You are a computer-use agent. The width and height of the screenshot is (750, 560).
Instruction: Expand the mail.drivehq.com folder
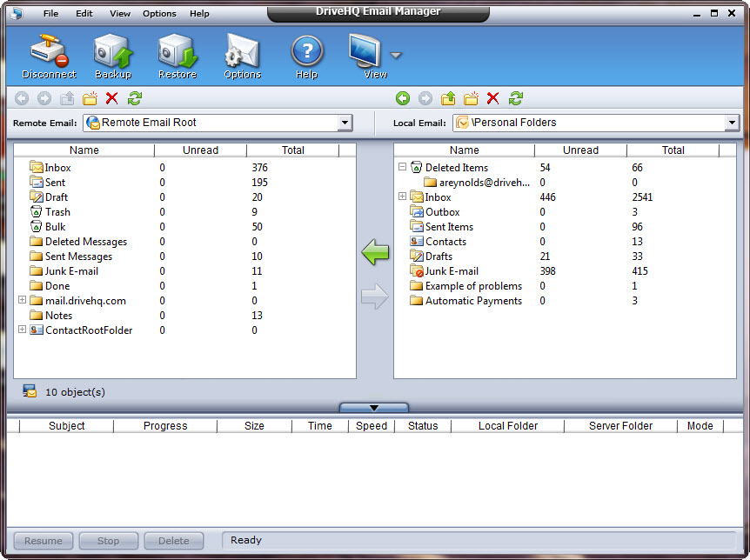[x=22, y=300]
